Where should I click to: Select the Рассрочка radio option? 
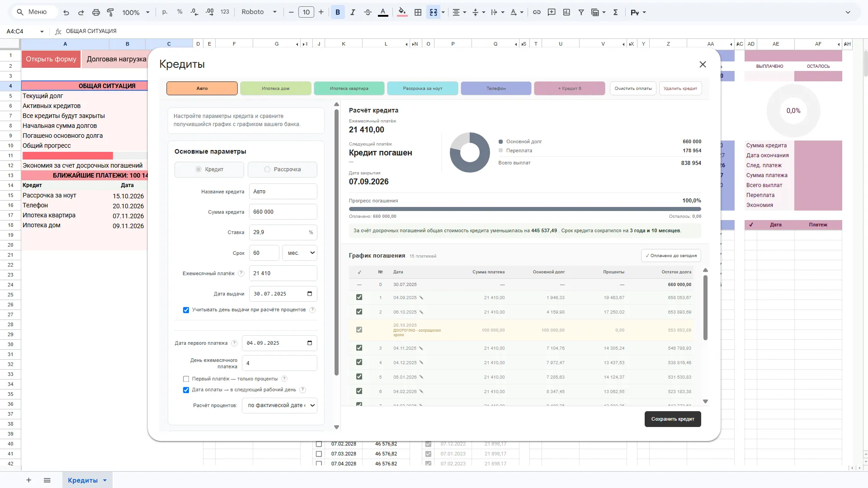(x=283, y=169)
